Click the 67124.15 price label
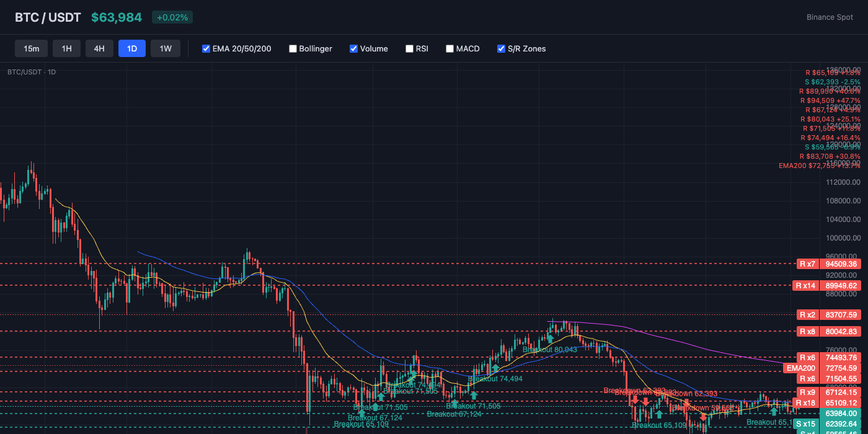The width and height of the screenshot is (868, 434). point(841,392)
